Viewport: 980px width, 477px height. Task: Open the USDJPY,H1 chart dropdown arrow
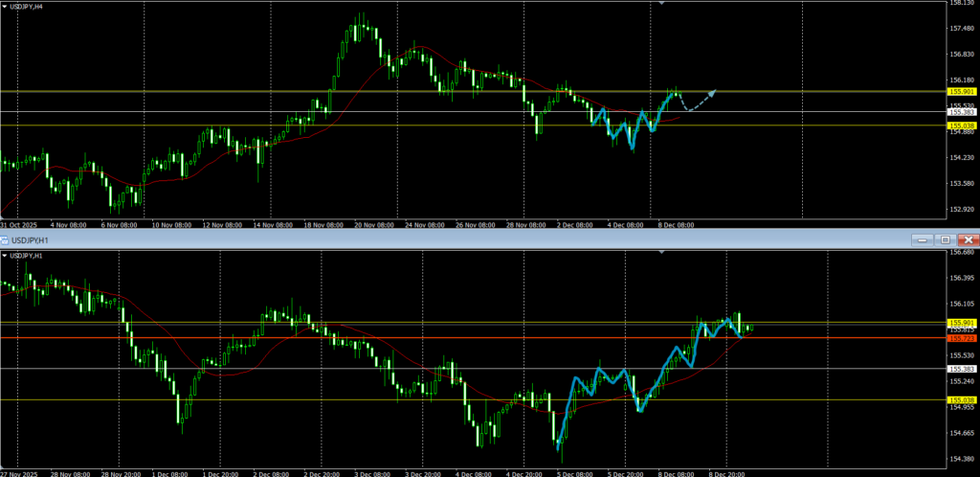(4, 256)
